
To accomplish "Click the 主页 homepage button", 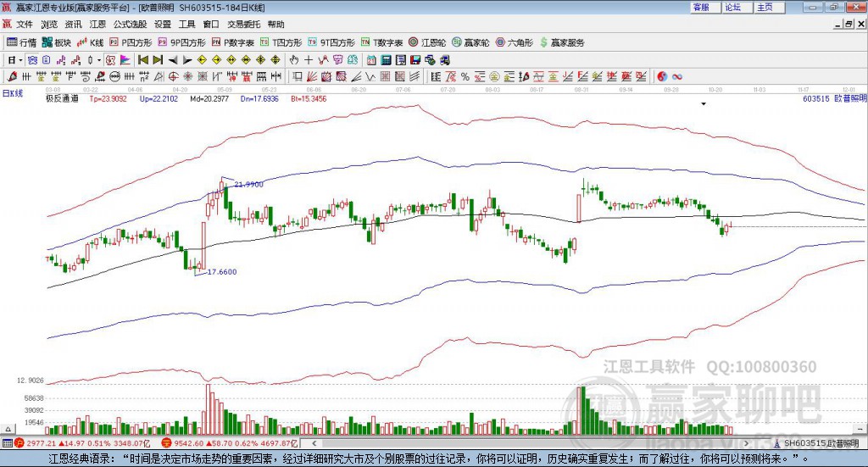I will (x=769, y=7).
